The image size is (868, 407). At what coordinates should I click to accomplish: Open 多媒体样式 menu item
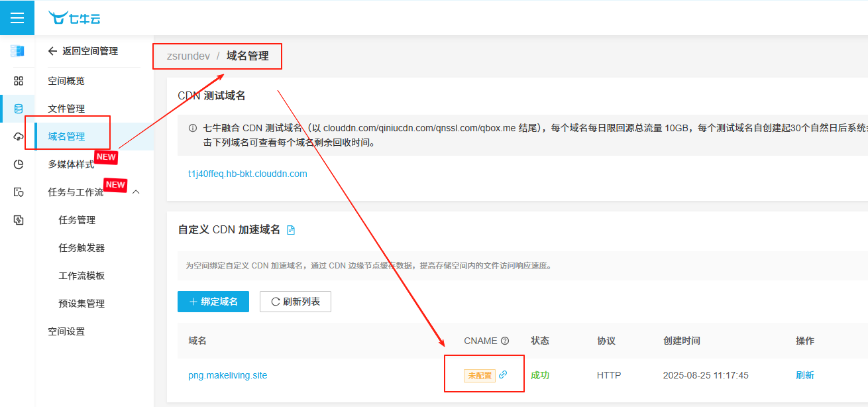pyautogui.click(x=71, y=164)
